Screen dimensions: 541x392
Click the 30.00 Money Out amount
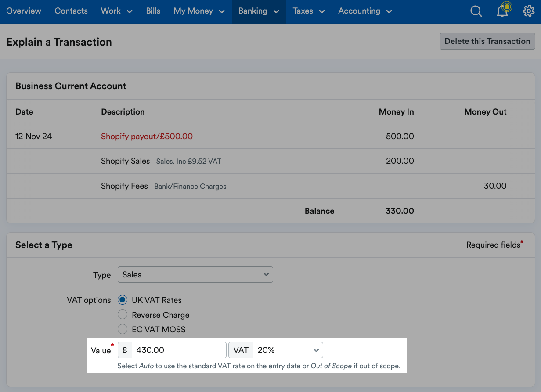[x=495, y=186]
